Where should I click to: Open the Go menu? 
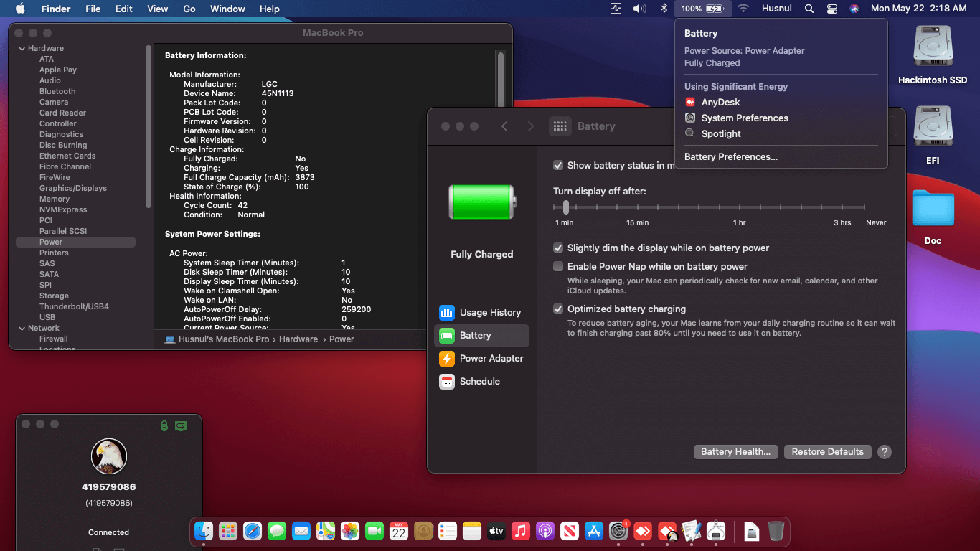coord(189,9)
